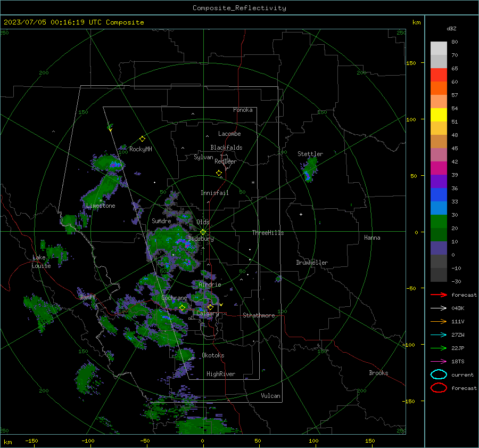Screen dimensions: 479x448
Task: Click the yellow diamond marker below RedDeer
Action: click(219, 173)
